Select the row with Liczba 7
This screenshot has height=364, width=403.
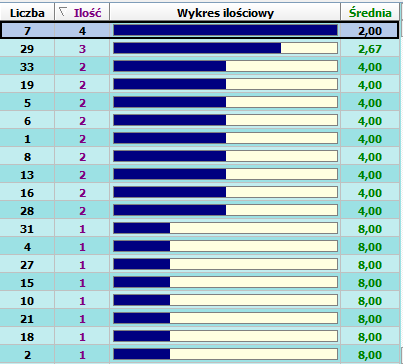[200, 31]
